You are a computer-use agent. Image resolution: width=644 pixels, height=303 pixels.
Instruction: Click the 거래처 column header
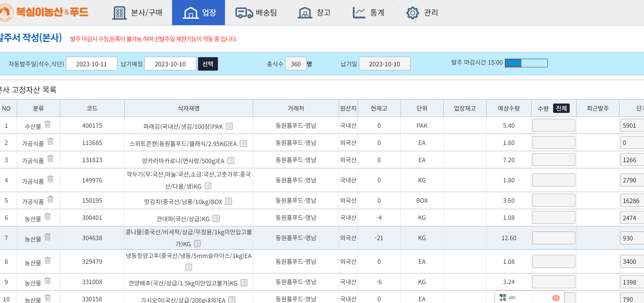click(296, 108)
